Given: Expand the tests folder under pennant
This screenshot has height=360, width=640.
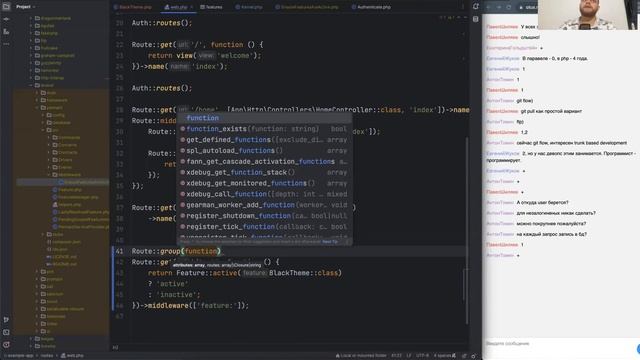Looking at the screenshot, I should 43,234.
